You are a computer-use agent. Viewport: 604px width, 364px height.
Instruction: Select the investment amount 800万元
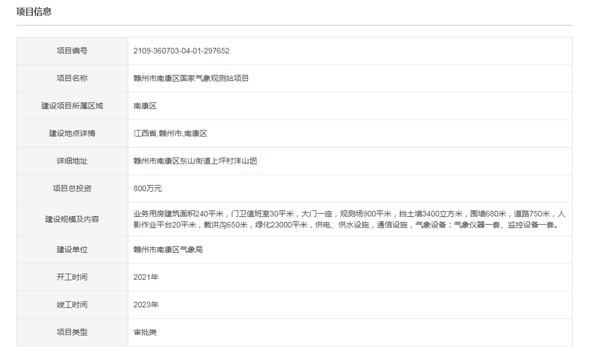point(147,188)
